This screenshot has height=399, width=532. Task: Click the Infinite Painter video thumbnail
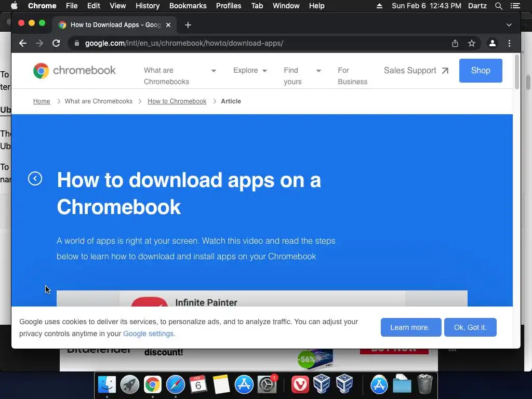click(262, 299)
